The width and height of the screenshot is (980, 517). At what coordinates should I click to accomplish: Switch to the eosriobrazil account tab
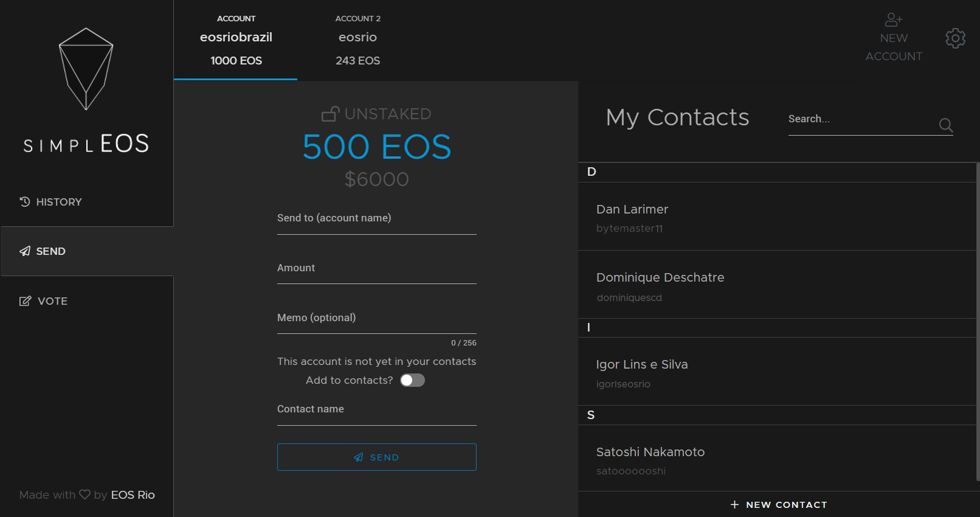click(236, 40)
